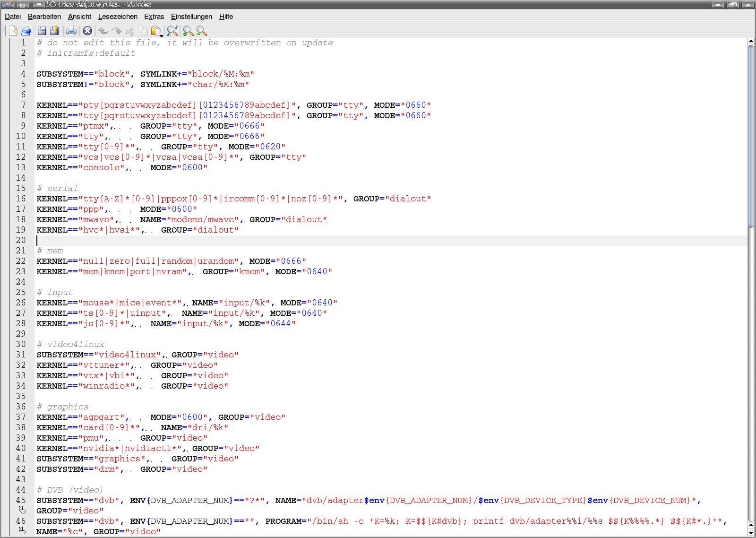Click the "# graphics" comment line
Viewport: 756px width, 538px height.
(x=62, y=407)
